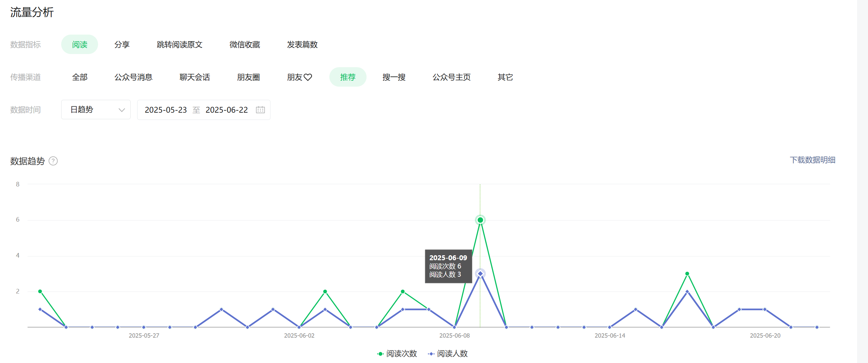This screenshot has height=363, width=868.
Task: Select the 阅读 metric pill
Action: (80, 44)
